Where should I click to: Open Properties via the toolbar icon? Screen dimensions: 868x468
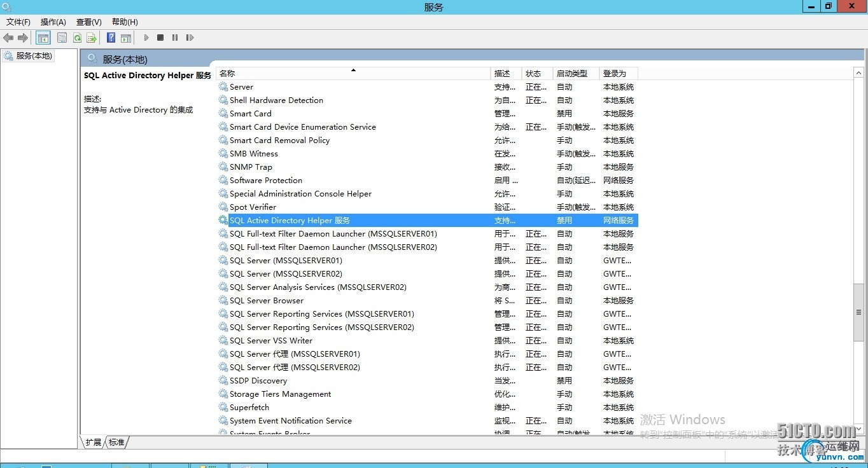pos(62,38)
